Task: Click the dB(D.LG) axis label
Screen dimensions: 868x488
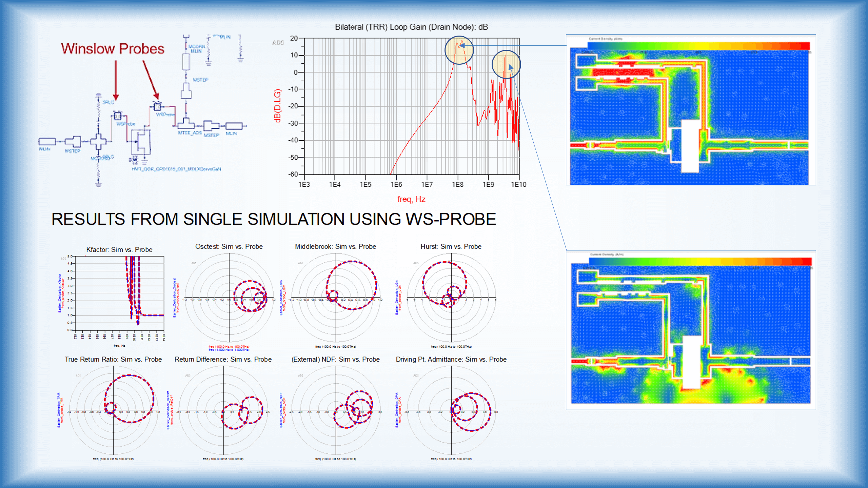Action: point(277,106)
